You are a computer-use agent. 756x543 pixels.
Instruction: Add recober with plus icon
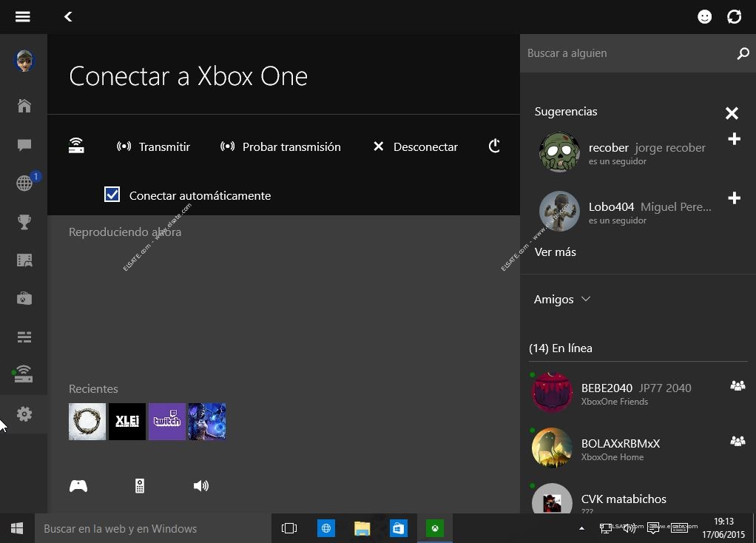point(734,139)
